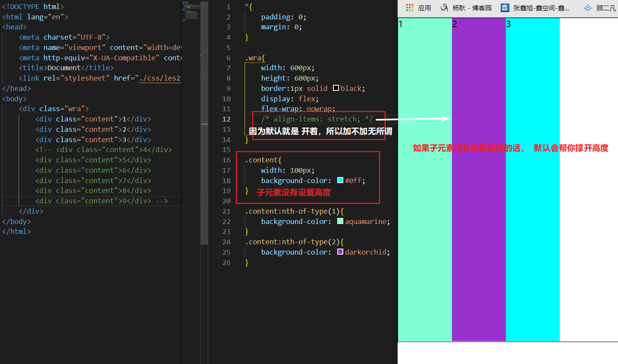Click the darkorchid color swatch
The height and width of the screenshot is (364, 618).
coord(340,252)
